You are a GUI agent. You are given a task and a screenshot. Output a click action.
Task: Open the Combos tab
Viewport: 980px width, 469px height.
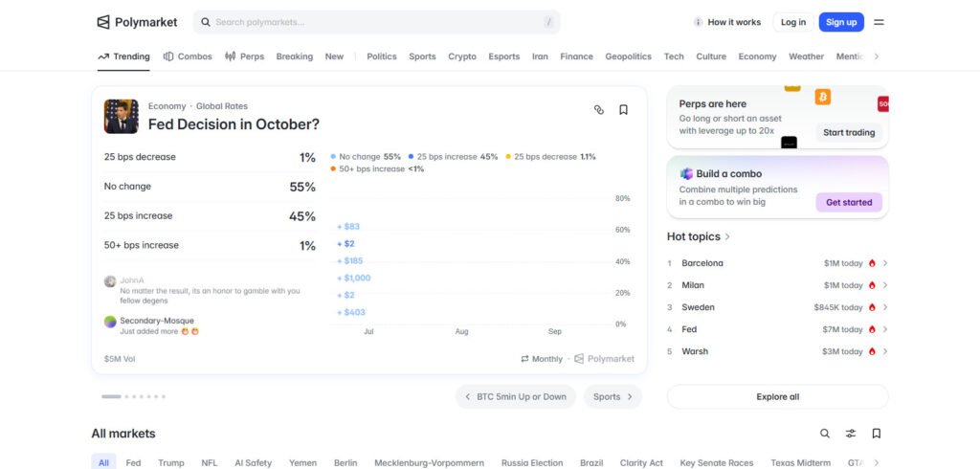pyautogui.click(x=188, y=56)
